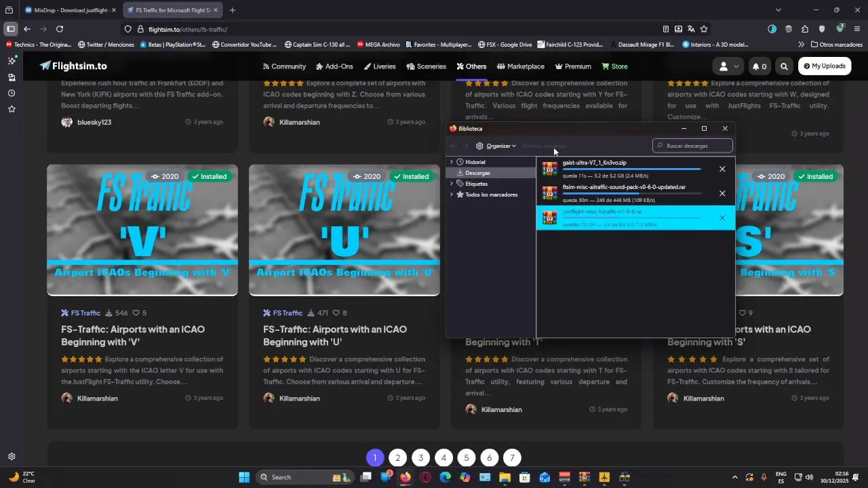Open the Liveries menu
868x488 pixels.
pyautogui.click(x=380, y=66)
